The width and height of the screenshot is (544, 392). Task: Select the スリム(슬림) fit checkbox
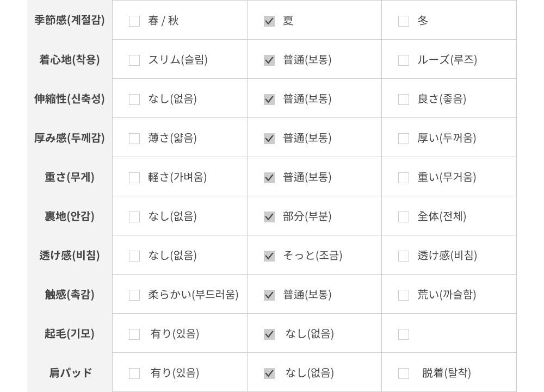click(x=134, y=60)
